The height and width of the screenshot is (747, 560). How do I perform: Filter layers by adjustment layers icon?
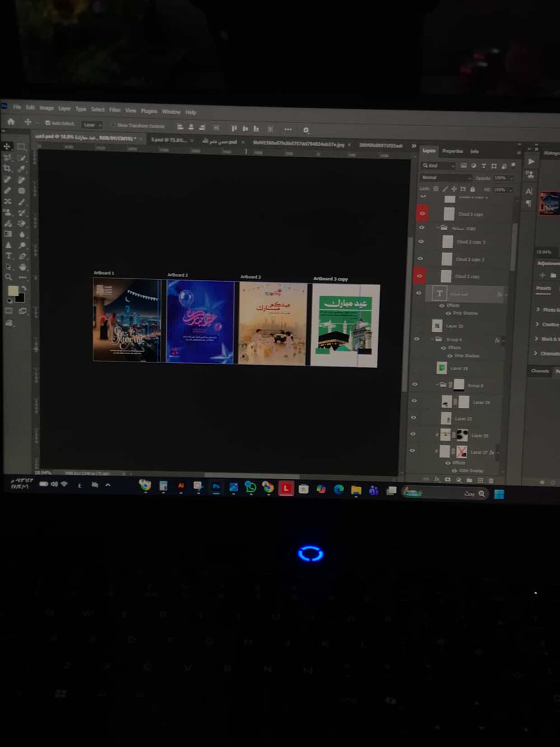tap(474, 166)
